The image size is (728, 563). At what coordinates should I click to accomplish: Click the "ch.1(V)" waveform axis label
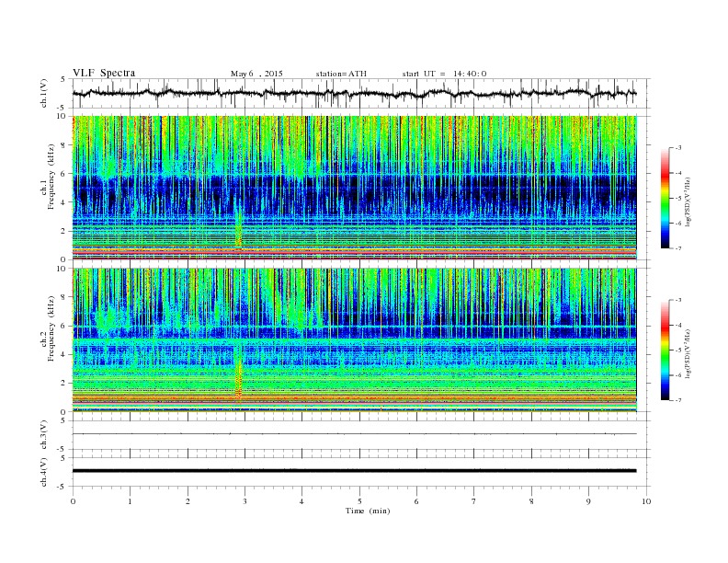pos(44,93)
